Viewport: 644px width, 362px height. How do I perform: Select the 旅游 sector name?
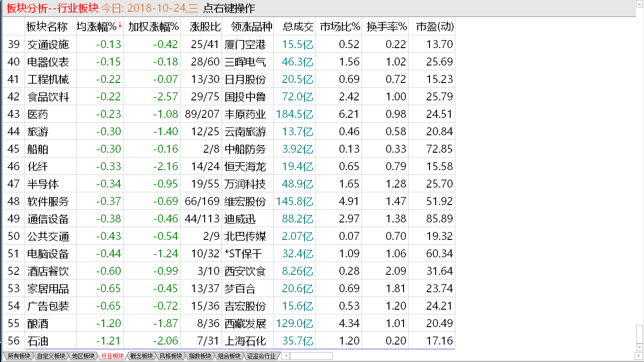click(38, 132)
